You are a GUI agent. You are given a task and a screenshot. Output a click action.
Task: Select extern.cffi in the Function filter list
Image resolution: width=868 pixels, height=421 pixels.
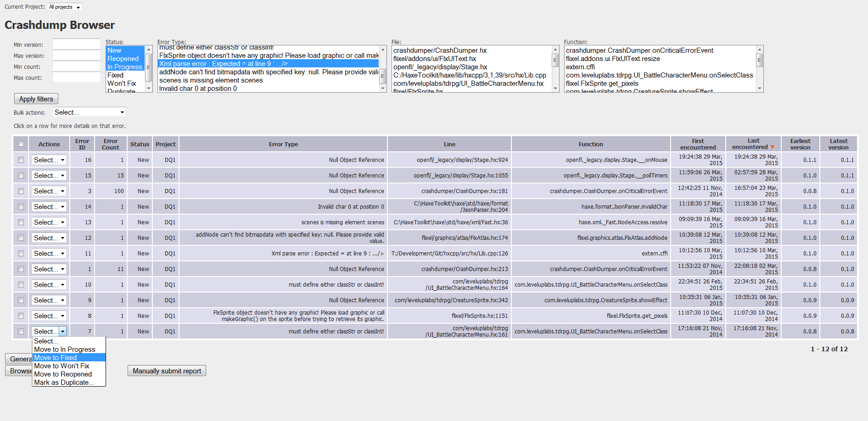(660, 67)
